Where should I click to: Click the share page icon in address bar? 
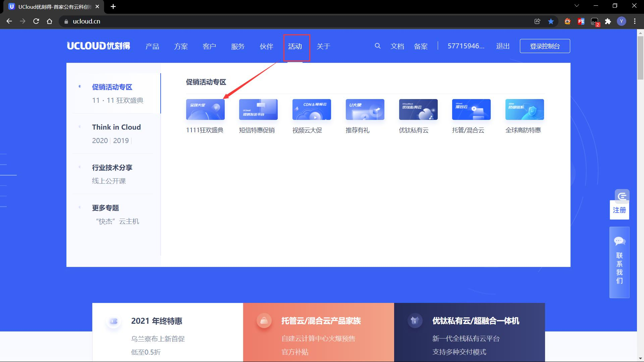point(537,21)
